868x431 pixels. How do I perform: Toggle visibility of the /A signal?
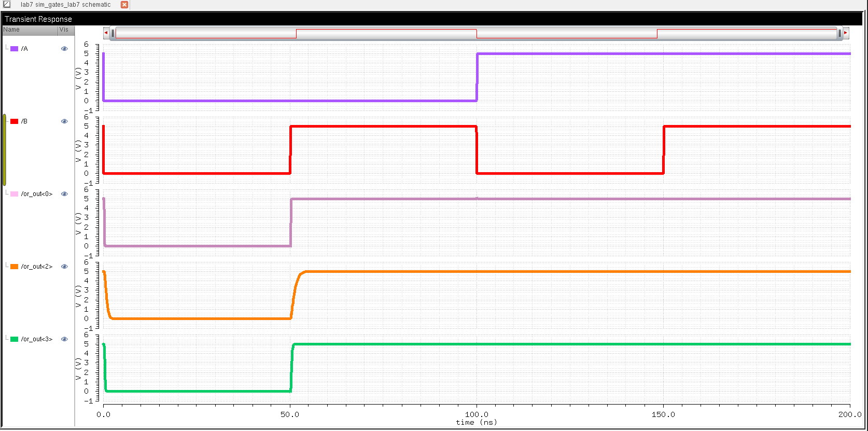[64, 49]
